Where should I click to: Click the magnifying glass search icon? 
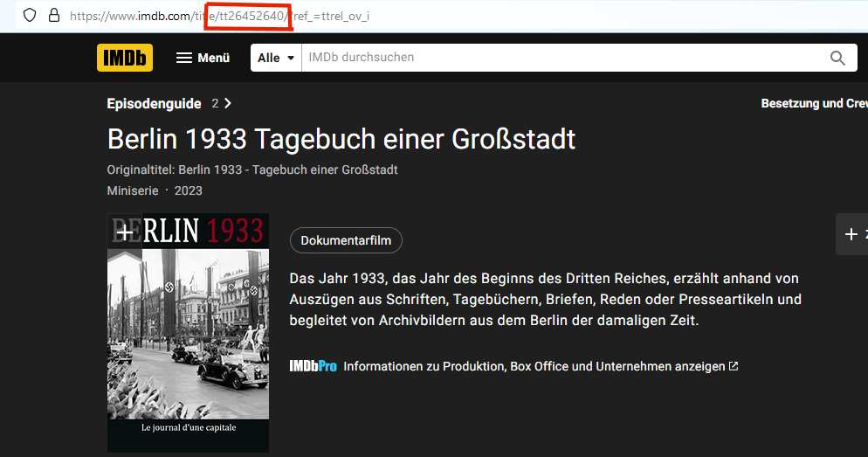pos(837,58)
